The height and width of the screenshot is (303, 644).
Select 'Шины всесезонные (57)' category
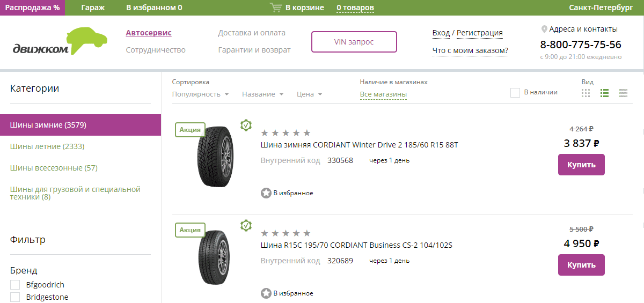pyautogui.click(x=54, y=168)
